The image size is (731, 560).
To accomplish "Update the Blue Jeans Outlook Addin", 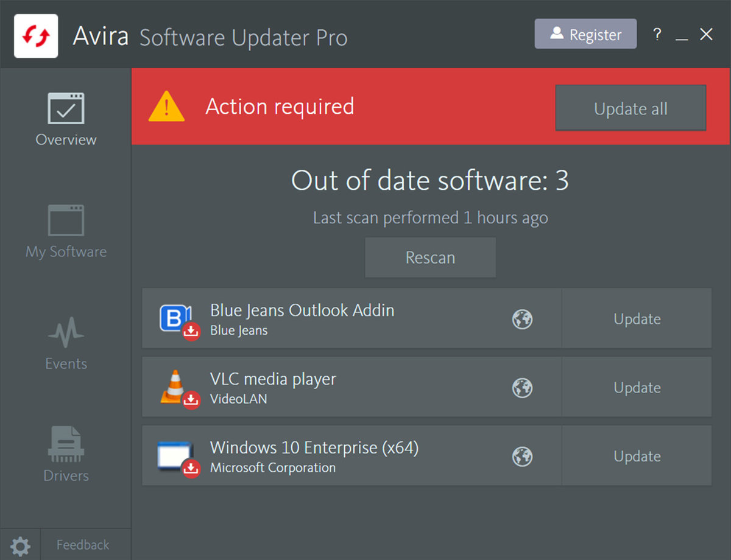I will (637, 318).
